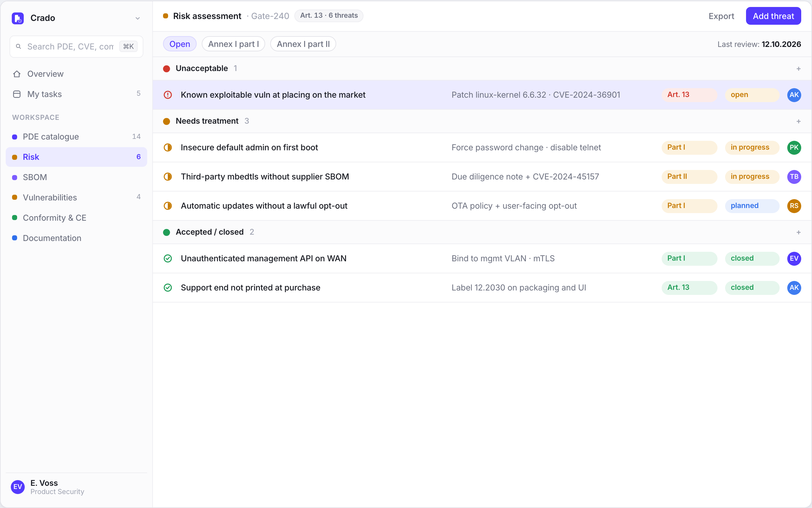Click the Add threat button
Viewport: 812px width, 508px height.
(x=773, y=16)
